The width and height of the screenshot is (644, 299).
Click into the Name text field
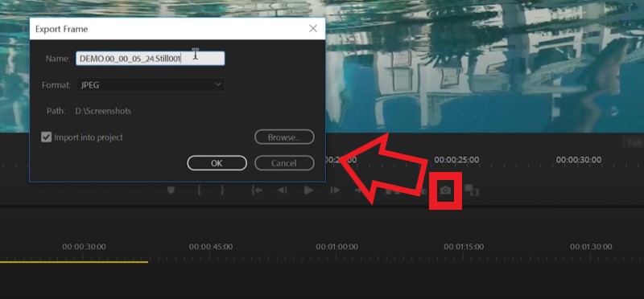150,58
